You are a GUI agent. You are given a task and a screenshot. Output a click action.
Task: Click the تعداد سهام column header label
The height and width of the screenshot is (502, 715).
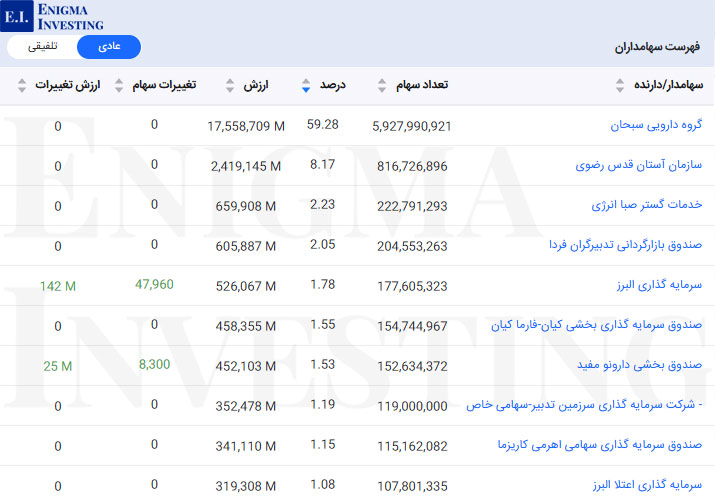coord(422,85)
